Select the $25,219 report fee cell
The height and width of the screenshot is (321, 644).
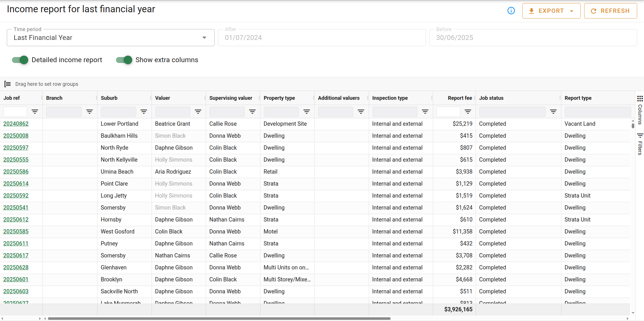454,124
